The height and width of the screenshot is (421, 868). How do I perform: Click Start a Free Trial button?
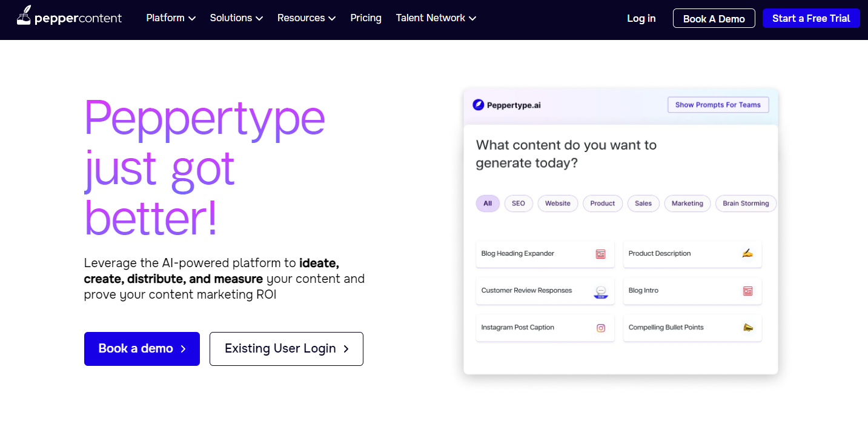(812, 18)
